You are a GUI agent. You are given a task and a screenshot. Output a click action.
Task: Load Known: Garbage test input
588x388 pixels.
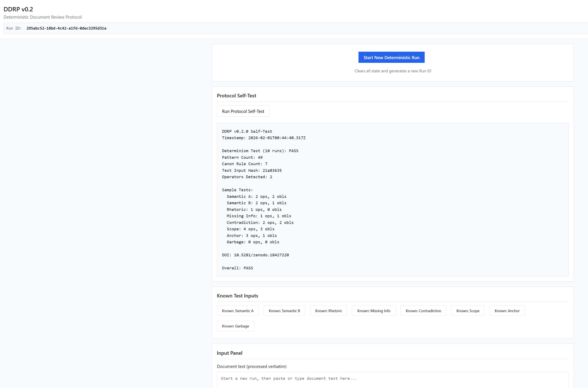point(235,326)
